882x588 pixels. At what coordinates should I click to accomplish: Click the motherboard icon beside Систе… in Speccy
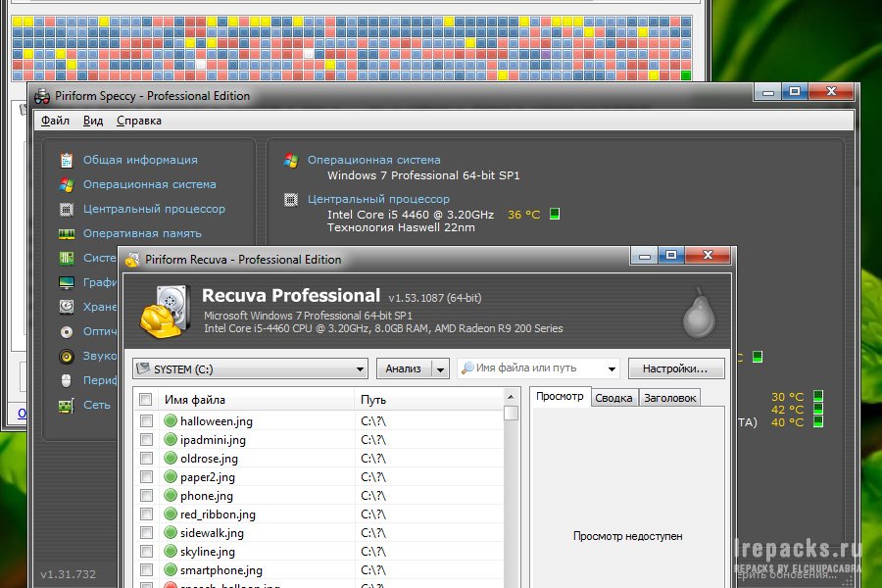67,259
